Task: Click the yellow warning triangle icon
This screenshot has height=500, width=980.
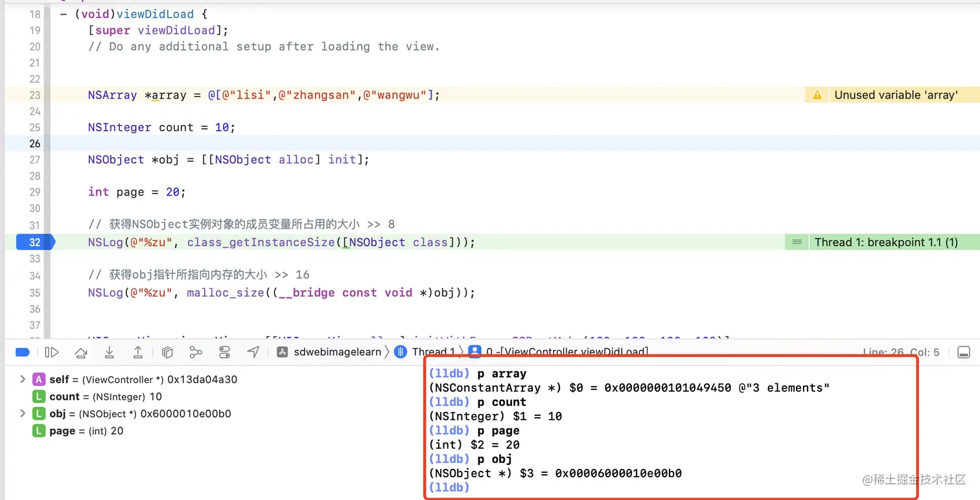Action: click(x=817, y=95)
